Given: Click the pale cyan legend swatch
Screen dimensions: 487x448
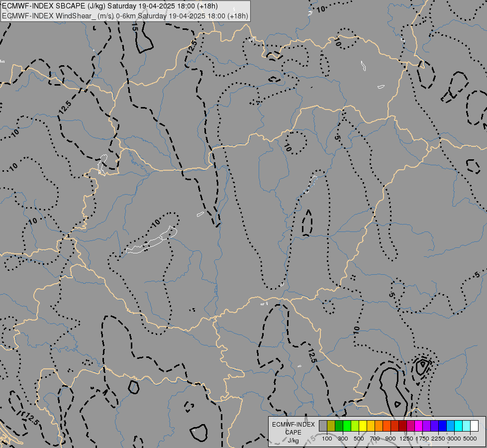Looking at the screenshot, I should pos(466,426).
